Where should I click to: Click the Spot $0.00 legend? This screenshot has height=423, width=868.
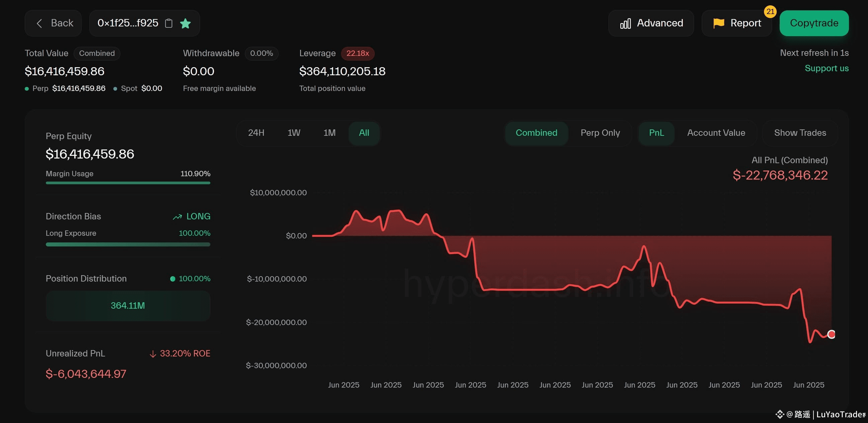point(138,89)
